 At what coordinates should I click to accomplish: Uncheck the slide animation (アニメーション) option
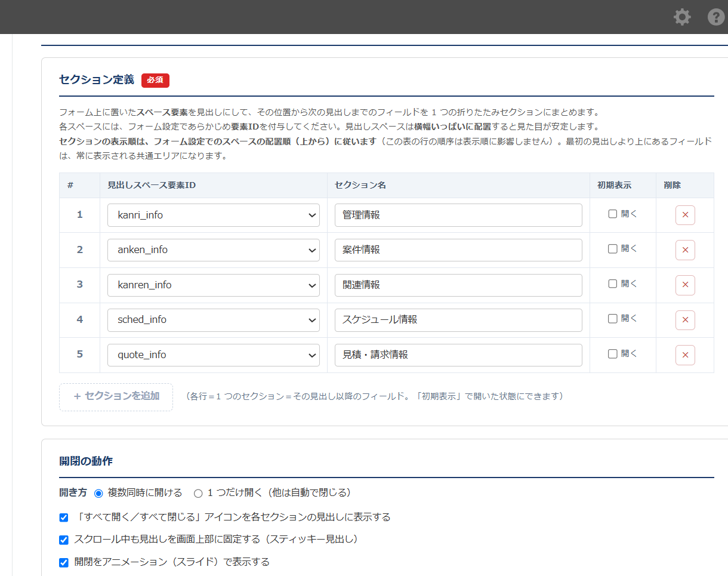pos(64,562)
